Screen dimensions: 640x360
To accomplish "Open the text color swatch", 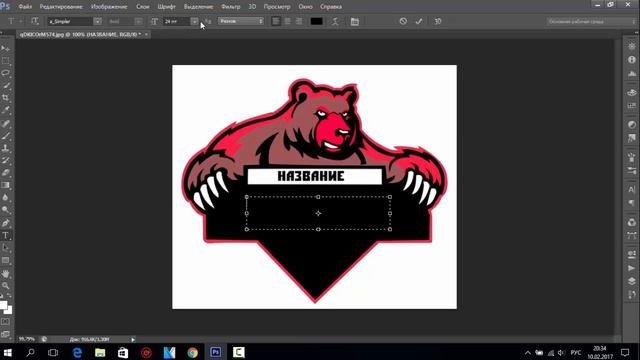I will point(316,21).
